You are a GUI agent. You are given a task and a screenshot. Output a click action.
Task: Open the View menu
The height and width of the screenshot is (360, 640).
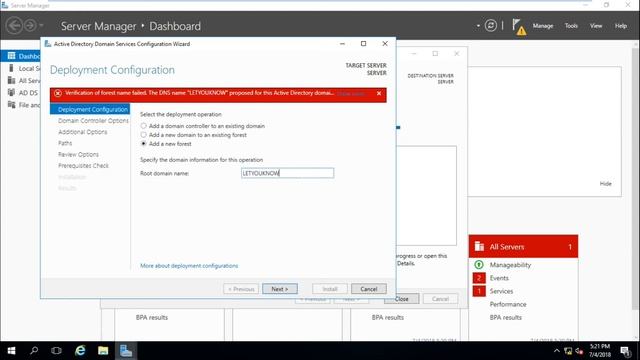click(596, 26)
